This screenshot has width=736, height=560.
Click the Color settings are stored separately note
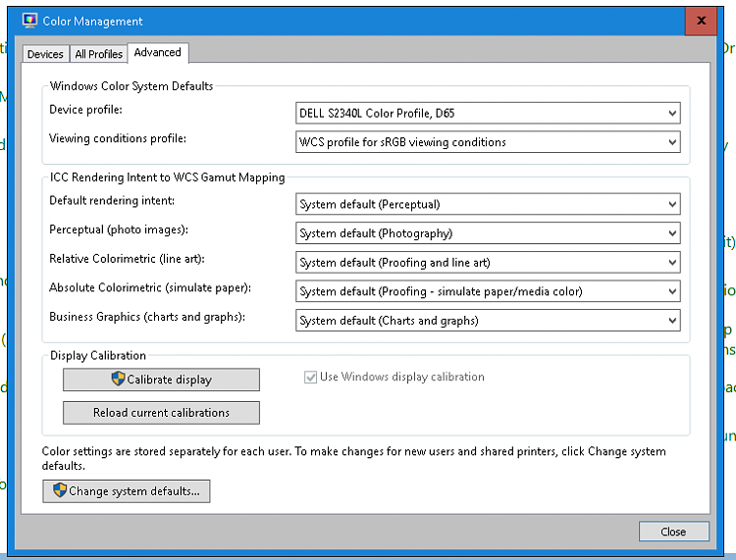pos(354,458)
